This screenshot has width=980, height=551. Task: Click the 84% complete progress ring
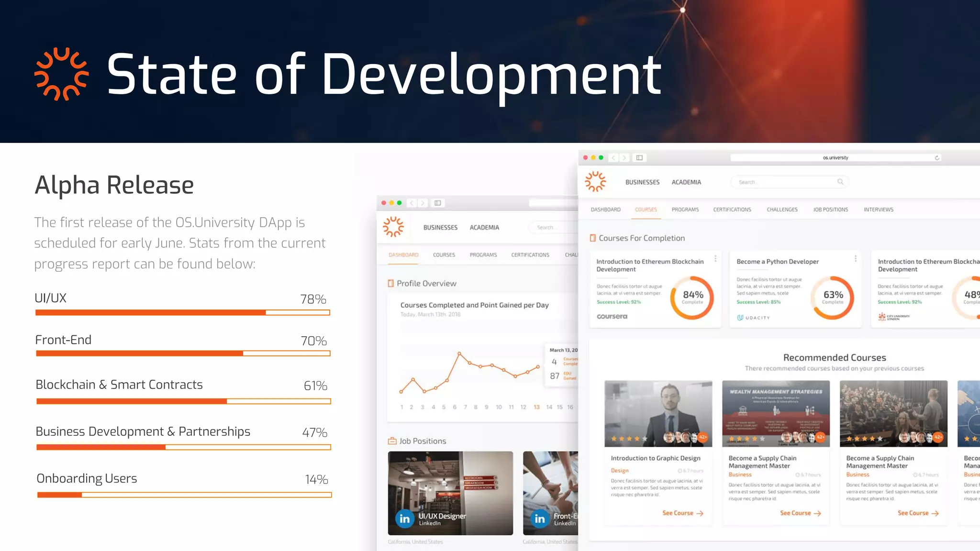[x=692, y=298]
